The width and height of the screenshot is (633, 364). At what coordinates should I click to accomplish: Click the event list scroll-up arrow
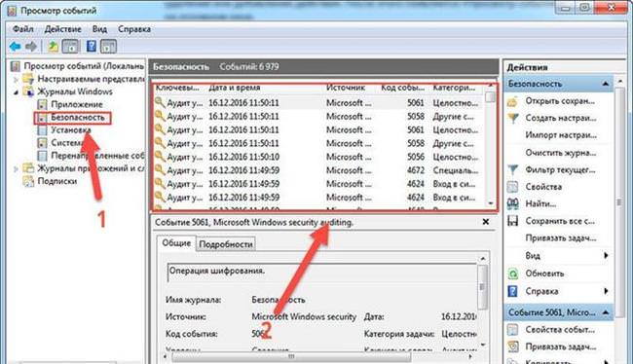tap(491, 85)
